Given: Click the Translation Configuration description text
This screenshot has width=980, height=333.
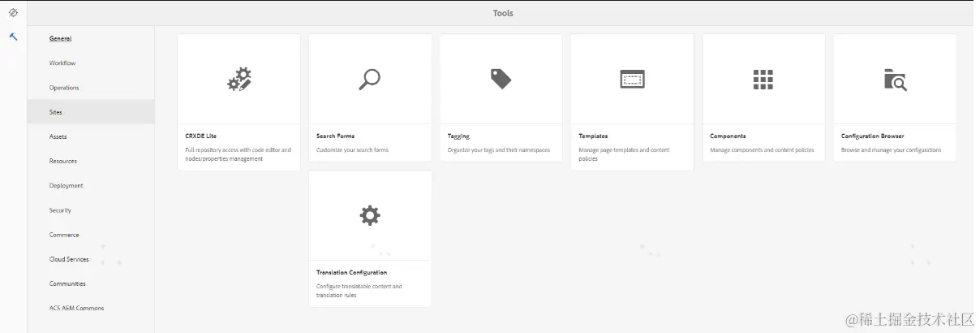Looking at the screenshot, I should [x=359, y=291].
